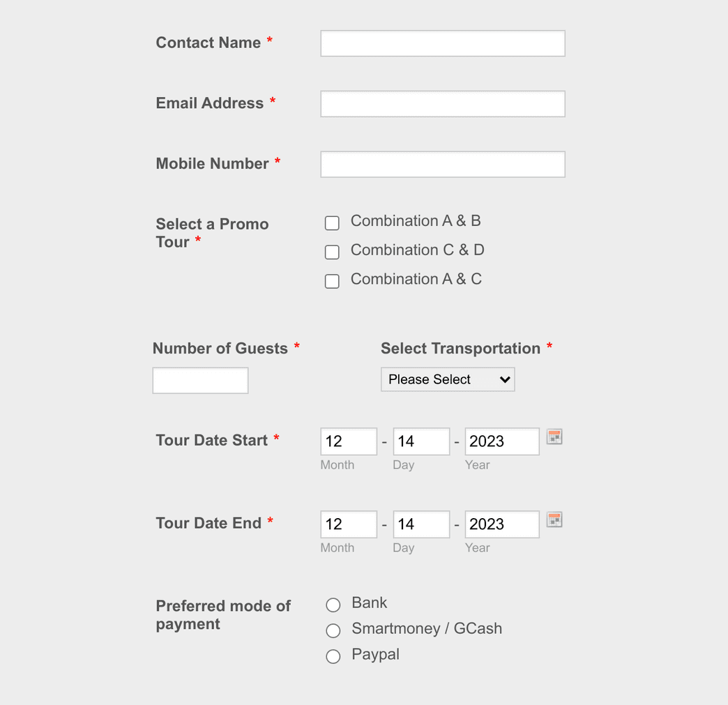Click the Email Address input field
Viewport: 728px width, 705px height.
point(442,103)
